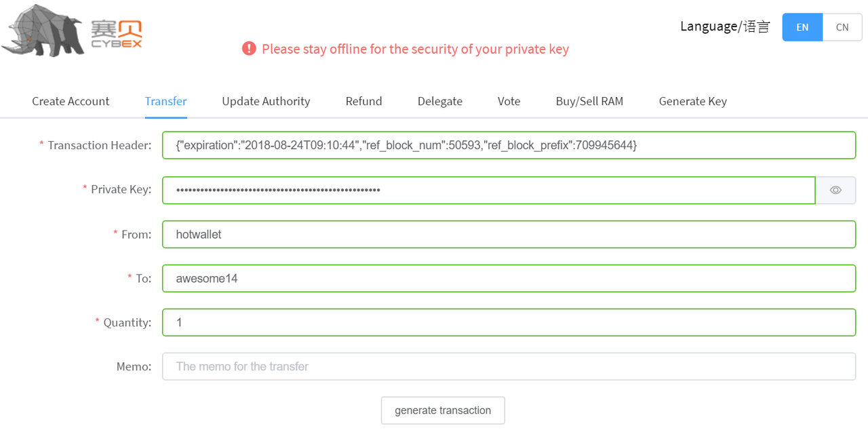Screen dimensions: 868x430
Task: Click the Memo input field
Action: [509, 366]
